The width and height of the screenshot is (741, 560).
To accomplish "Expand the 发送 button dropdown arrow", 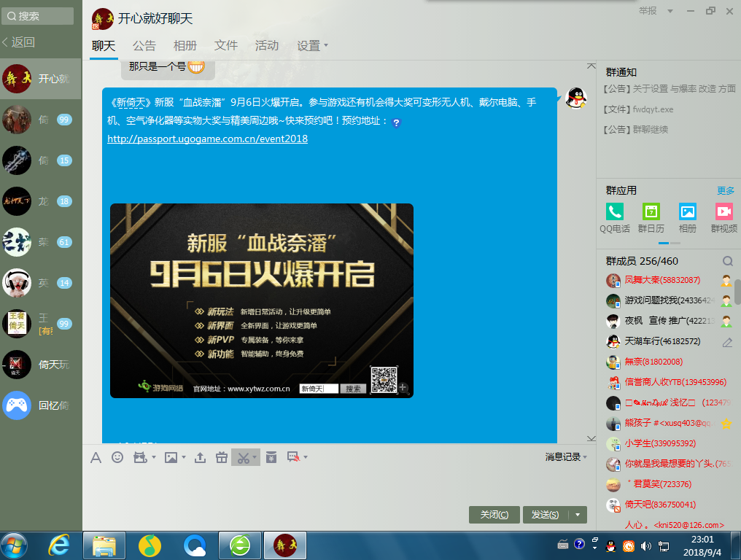I will click(576, 514).
